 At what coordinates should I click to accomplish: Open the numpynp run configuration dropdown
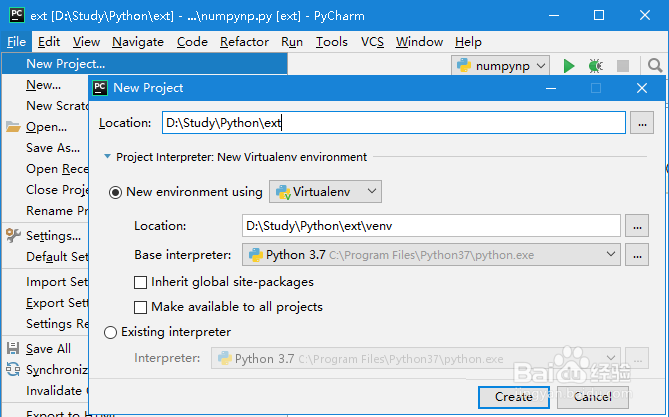coord(502,66)
